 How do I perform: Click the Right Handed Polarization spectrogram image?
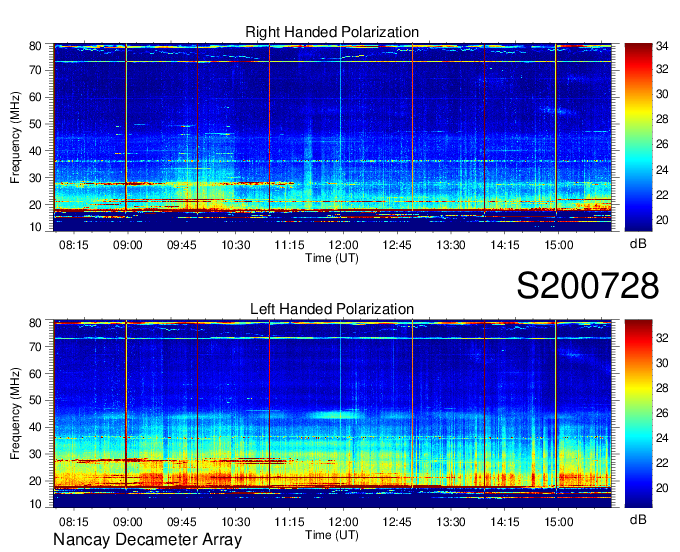[332, 137]
